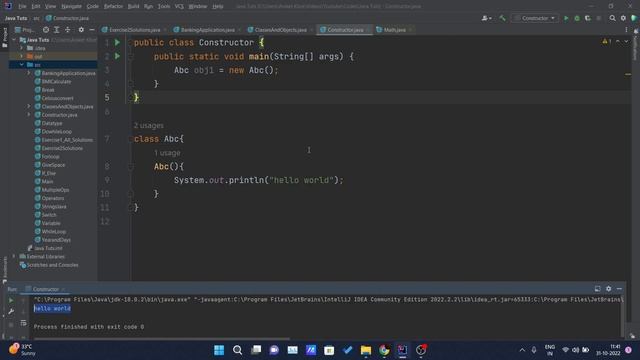
Task: Build project using the hammer icon
Action: coord(502,18)
